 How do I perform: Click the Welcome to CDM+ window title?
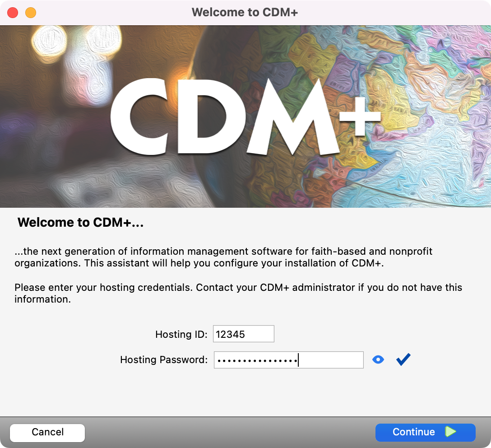pos(245,12)
